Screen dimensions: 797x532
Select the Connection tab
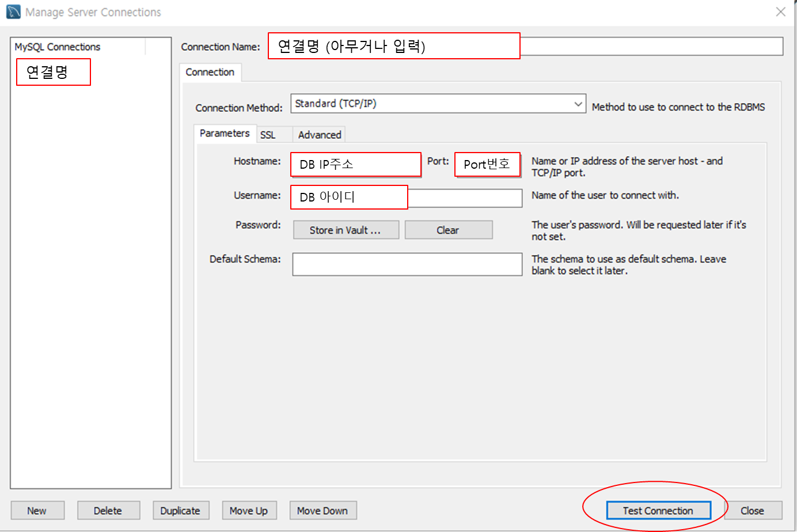pyautogui.click(x=210, y=73)
